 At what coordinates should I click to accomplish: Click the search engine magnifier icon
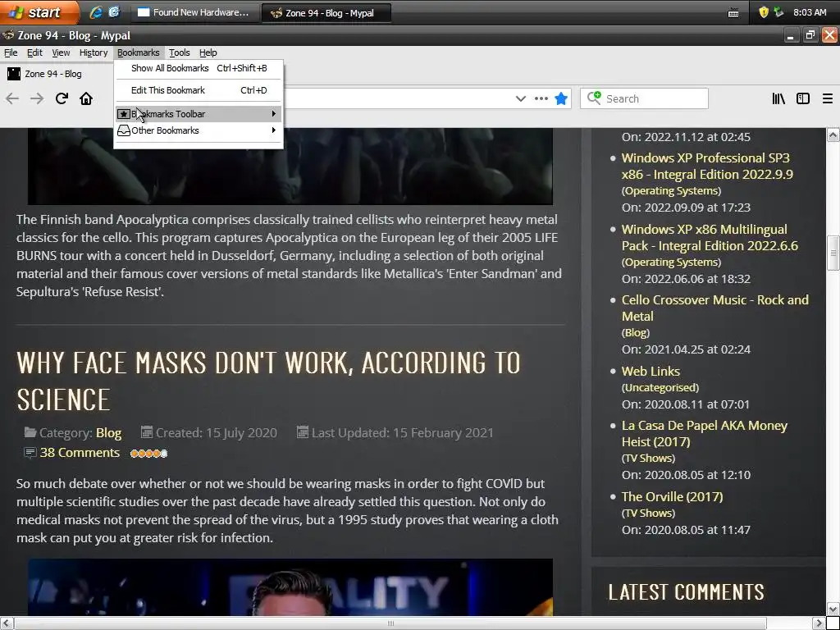click(594, 98)
